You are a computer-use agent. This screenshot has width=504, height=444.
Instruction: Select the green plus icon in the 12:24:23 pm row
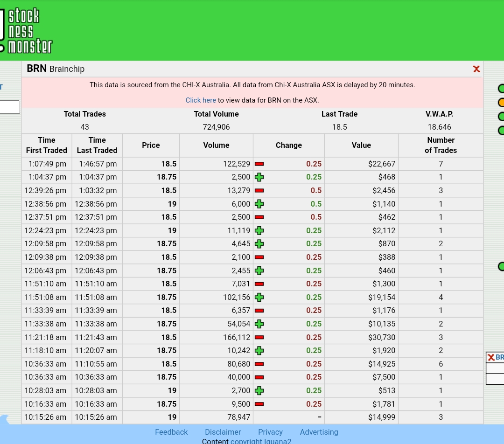click(259, 231)
